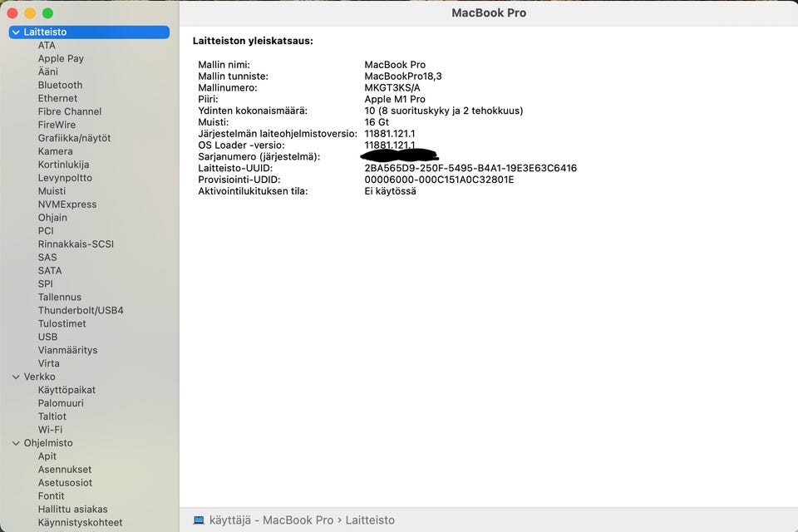Screen dimensions: 798x532
Task: Open Bluetooth information
Action: [60, 85]
